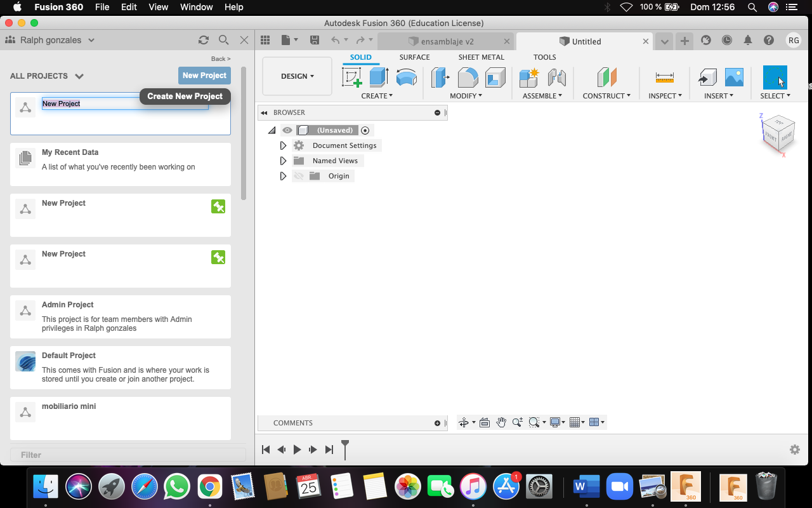812x508 pixels.
Task: Click the Orbit navigation tool
Action: point(464,422)
